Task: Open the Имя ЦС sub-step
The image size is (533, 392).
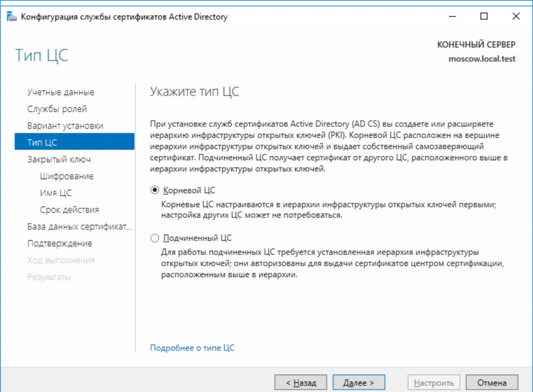Action: [56, 193]
